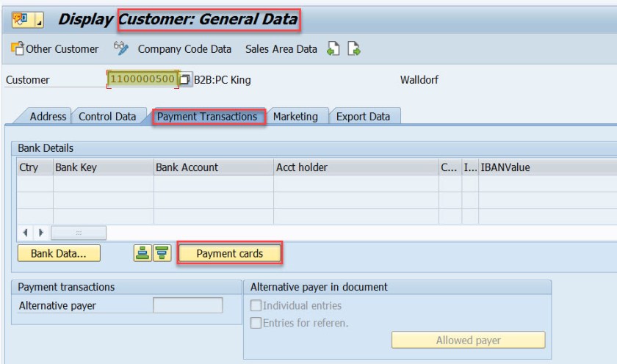Viewport: 617px width, 364px height.
Task: Switch to the Address tab
Action: point(48,117)
